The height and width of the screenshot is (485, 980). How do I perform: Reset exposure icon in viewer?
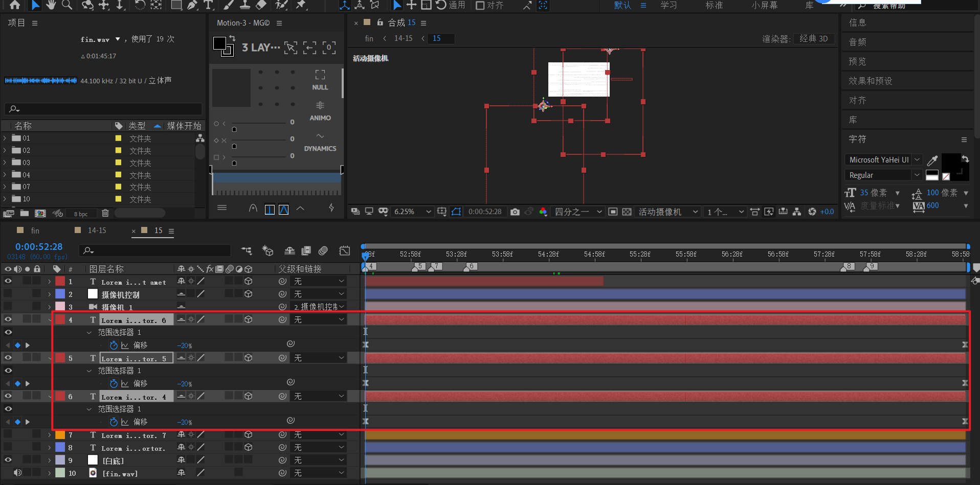pyautogui.click(x=812, y=212)
